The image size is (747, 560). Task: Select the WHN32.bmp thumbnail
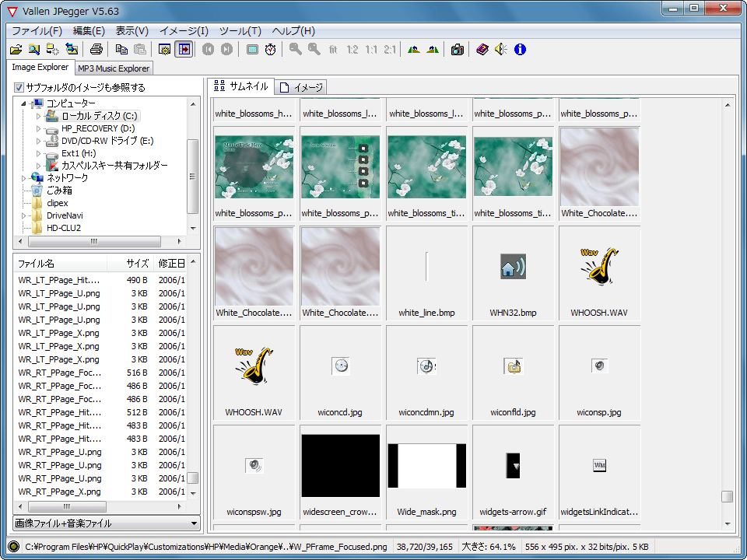[513, 273]
